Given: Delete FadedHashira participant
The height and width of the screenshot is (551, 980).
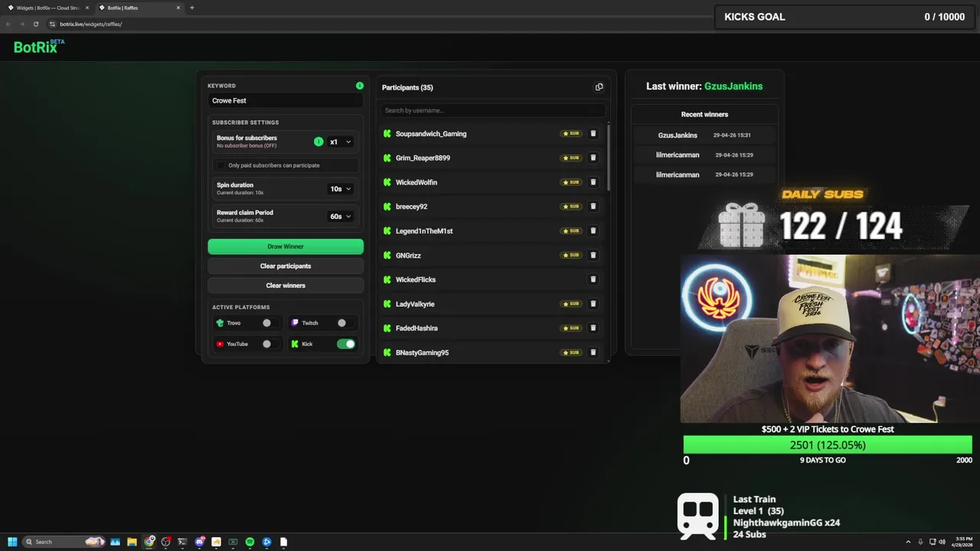Looking at the screenshot, I should pyautogui.click(x=593, y=328).
